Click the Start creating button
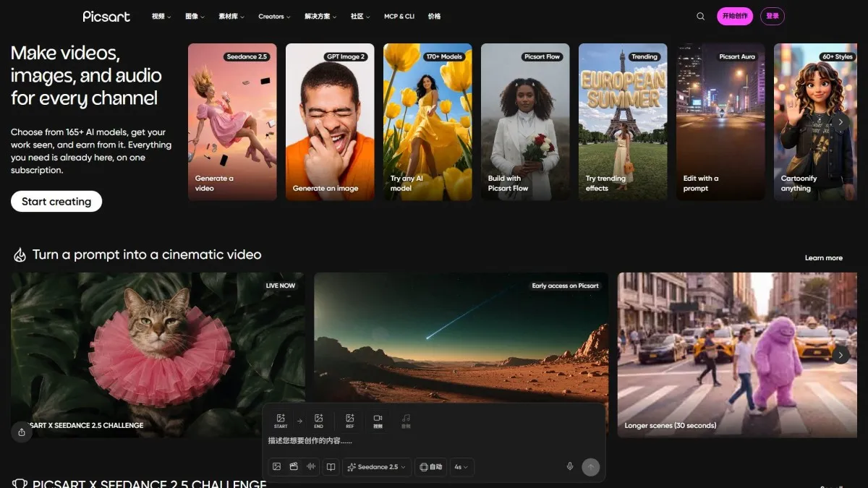 56,202
